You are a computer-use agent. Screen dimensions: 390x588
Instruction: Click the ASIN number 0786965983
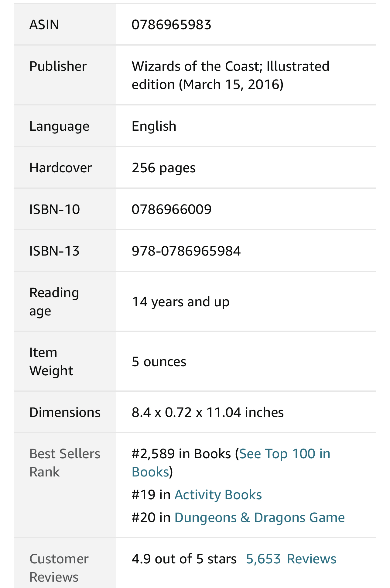click(171, 25)
